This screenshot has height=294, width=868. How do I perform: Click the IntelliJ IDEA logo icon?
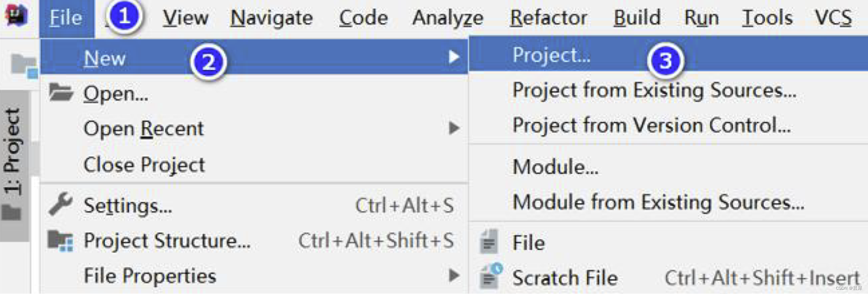coord(17,15)
